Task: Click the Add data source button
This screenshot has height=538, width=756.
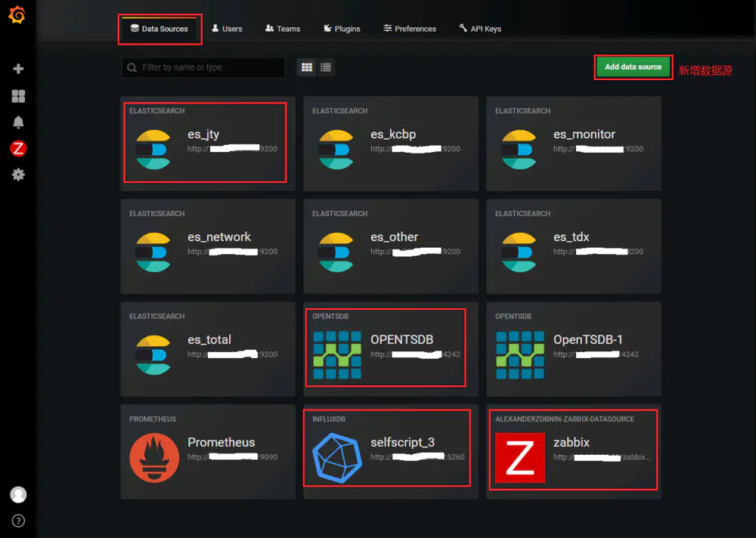Action: pos(633,67)
